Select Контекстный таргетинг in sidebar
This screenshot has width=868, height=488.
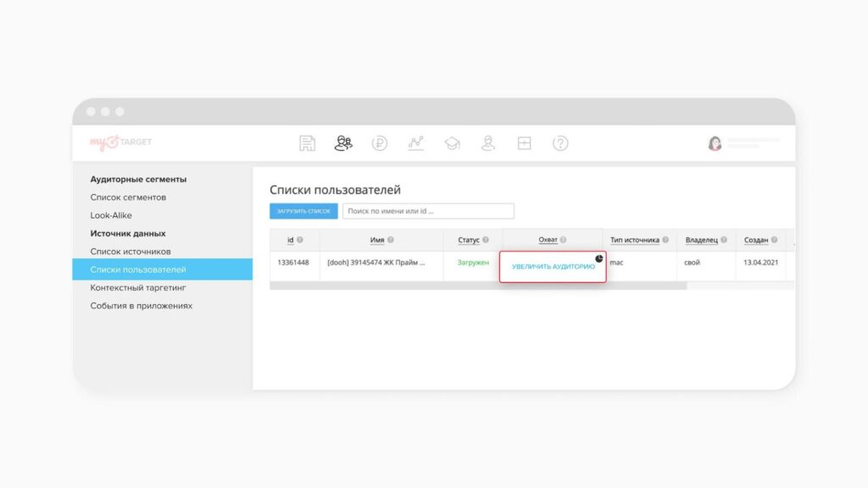[138, 288]
